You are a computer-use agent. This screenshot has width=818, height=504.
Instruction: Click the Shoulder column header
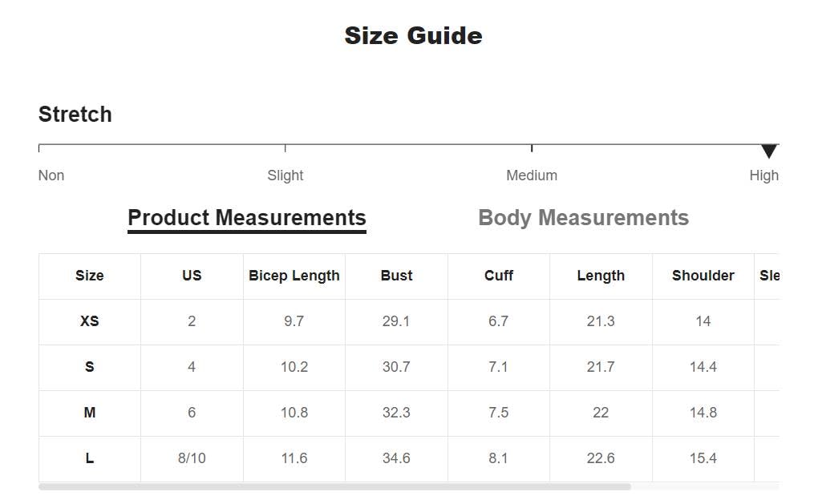coord(703,276)
